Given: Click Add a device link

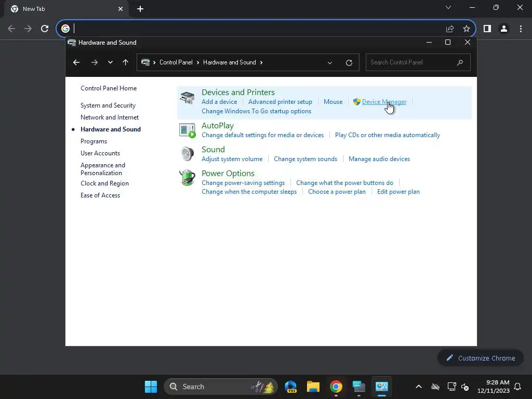Looking at the screenshot, I should 219,102.
